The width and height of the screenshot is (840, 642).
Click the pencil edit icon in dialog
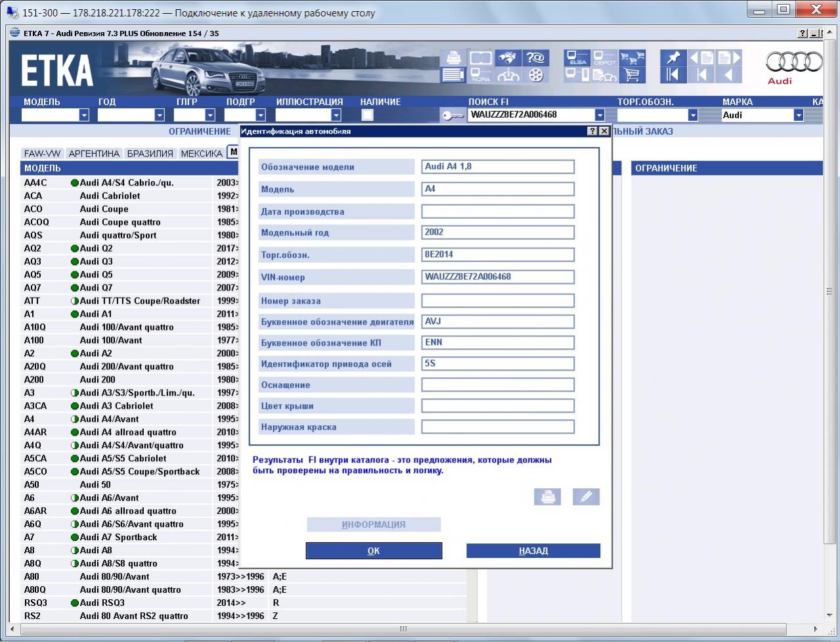[586, 497]
